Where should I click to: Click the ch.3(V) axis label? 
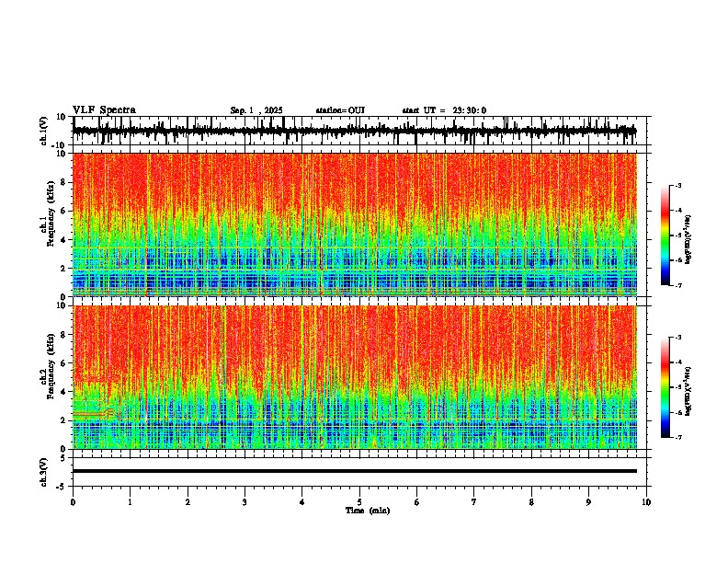(44, 473)
